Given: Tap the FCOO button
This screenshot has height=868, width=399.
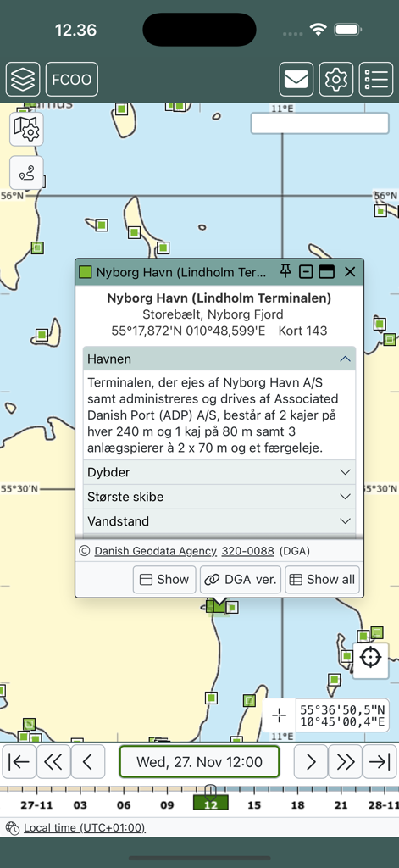Looking at the screenshot, I should [x=72, y=80].
